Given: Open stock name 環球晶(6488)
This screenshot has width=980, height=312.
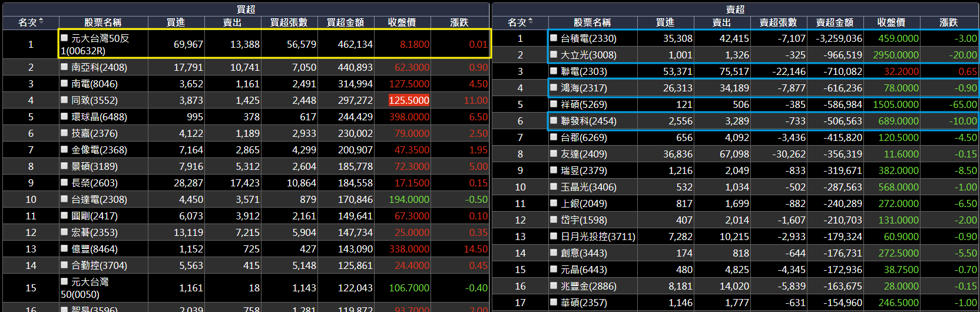Looking at the screenshot, I should (99, 117).
